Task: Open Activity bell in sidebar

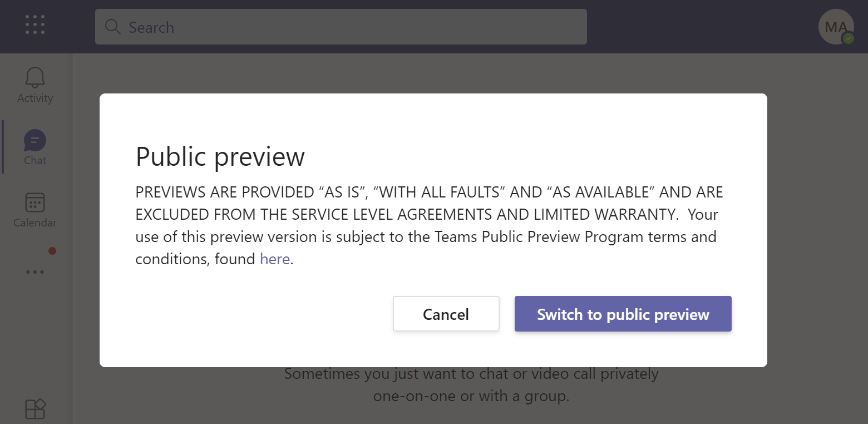Action: coord(35,85)
